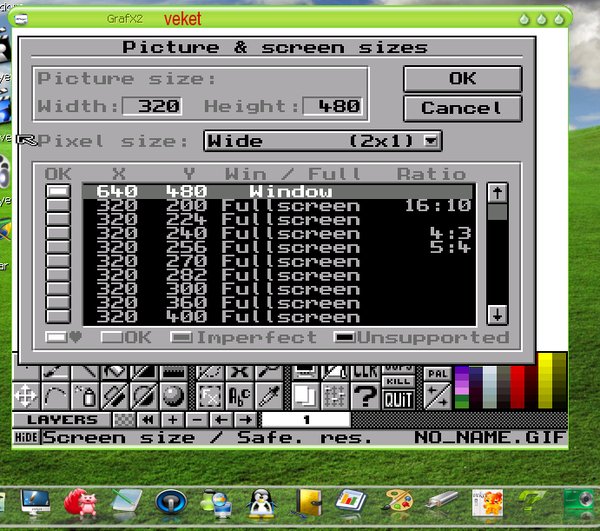The width and height of the screenshot is (600, 531).
Task: Click the Width input field showing 320
Action: click(x=152, y=106)
